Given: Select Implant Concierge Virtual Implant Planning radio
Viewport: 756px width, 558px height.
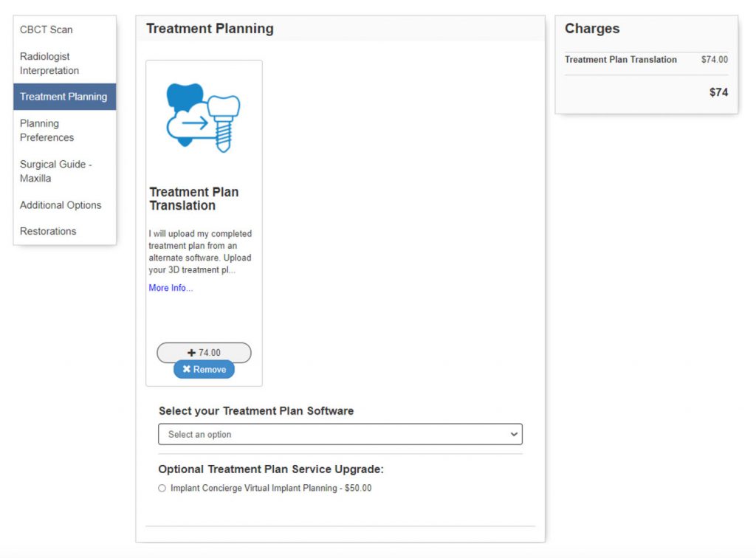Looking at the screenshot, I should pyautogui.click(x=162, y=488).
